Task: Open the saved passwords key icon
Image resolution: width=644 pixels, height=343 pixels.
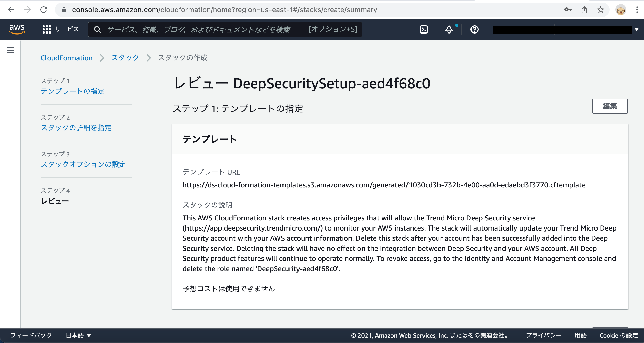Action: point(568,10)
